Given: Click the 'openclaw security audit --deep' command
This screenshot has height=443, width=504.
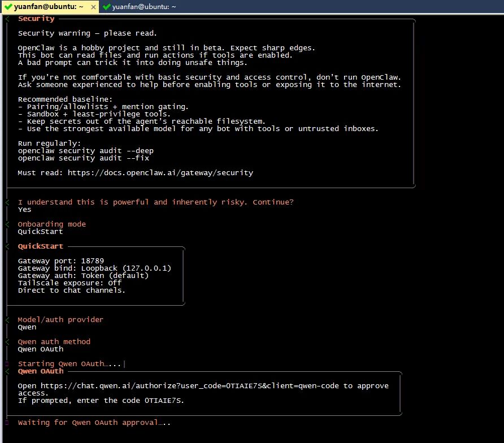Looking at the screenshot, I should pos(85,151).
